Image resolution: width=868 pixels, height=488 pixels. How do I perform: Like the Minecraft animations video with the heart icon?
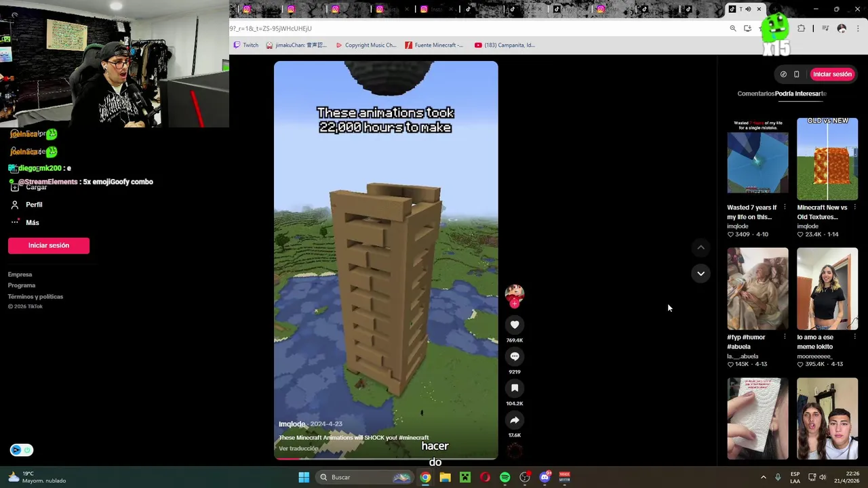515,325
